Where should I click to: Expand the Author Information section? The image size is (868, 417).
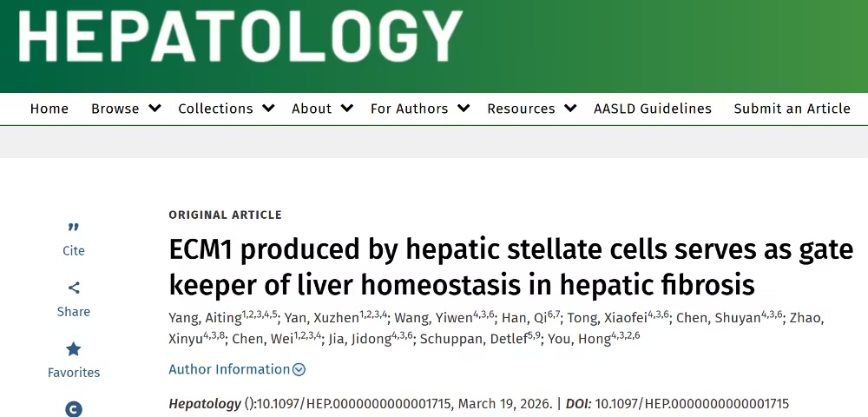[x=237, y=369]
